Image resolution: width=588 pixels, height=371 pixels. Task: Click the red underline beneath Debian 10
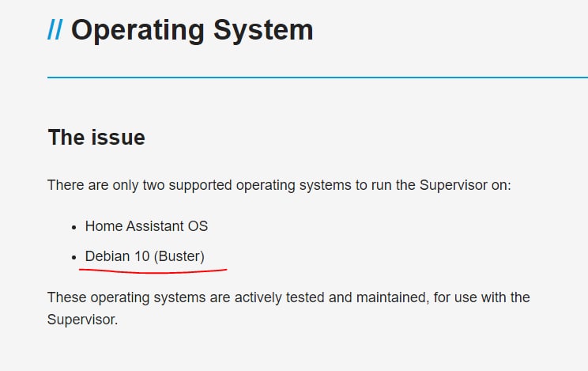(x=153, y=271)
